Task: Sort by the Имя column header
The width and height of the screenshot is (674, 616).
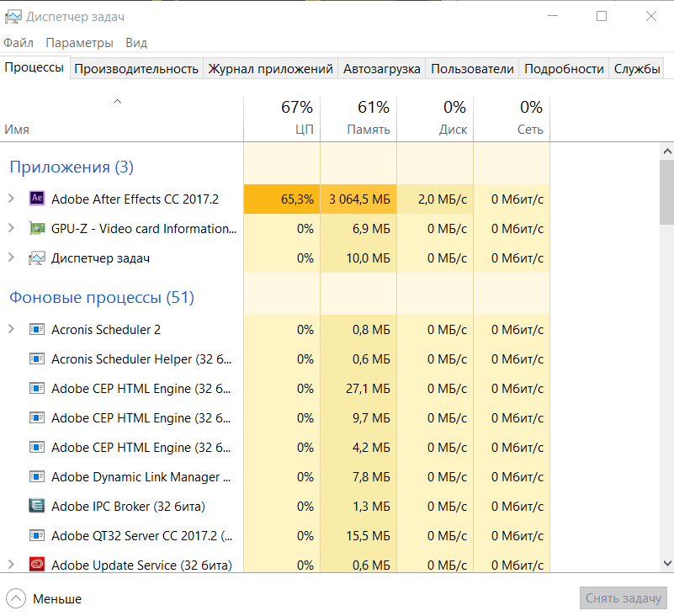Action: click(x=122, y=119)
